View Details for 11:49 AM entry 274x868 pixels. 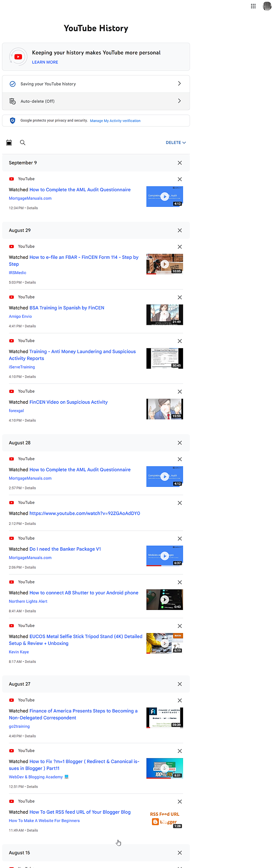pos(32,830)
